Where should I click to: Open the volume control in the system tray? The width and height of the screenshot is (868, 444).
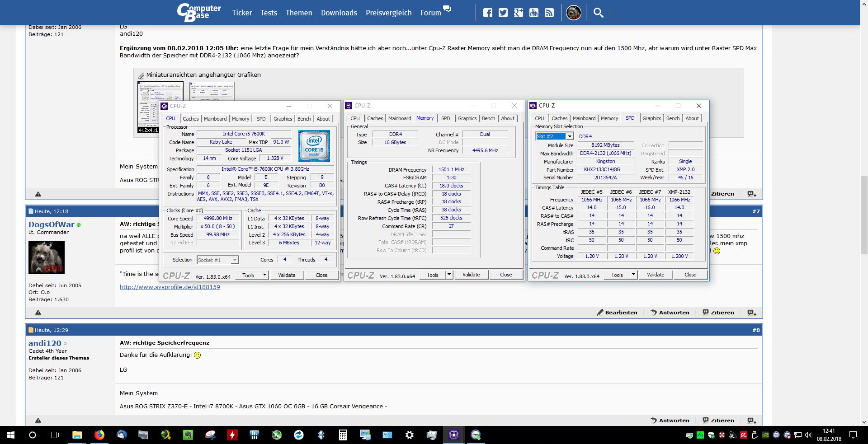(x=809, y=435)
